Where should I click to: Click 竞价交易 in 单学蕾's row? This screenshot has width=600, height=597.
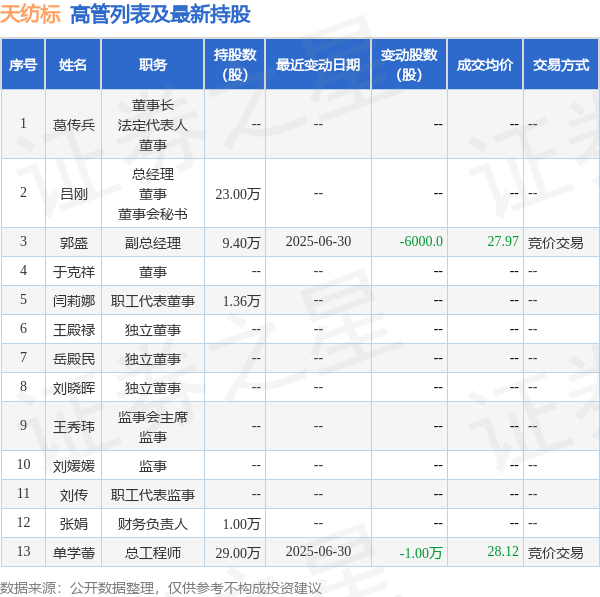tap(555, 553)
